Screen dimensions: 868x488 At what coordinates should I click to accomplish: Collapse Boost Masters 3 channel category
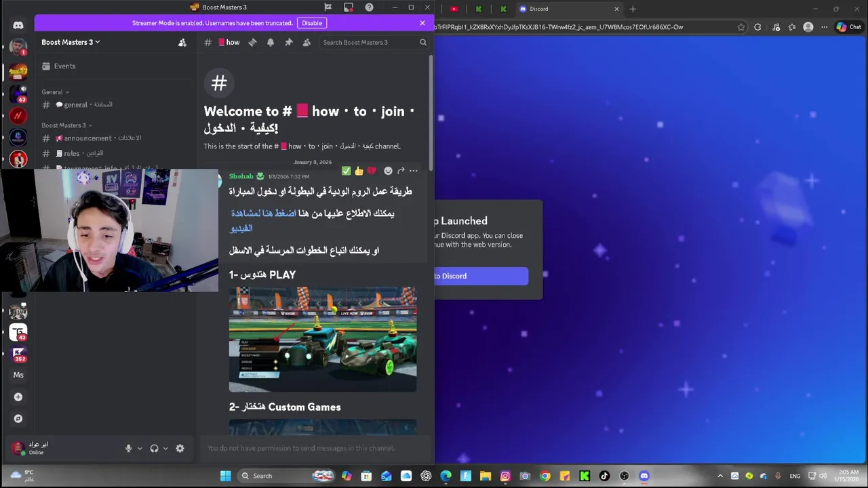[66, 125]
